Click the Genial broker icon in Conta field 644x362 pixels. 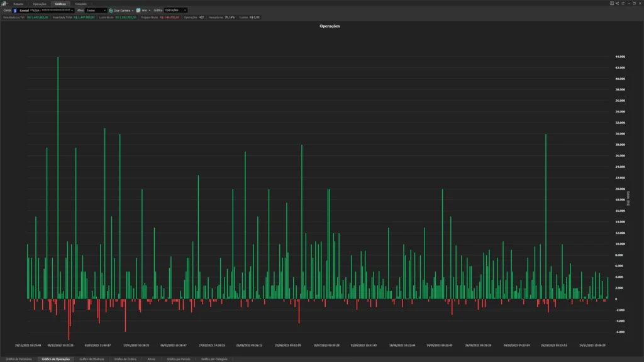15,11
